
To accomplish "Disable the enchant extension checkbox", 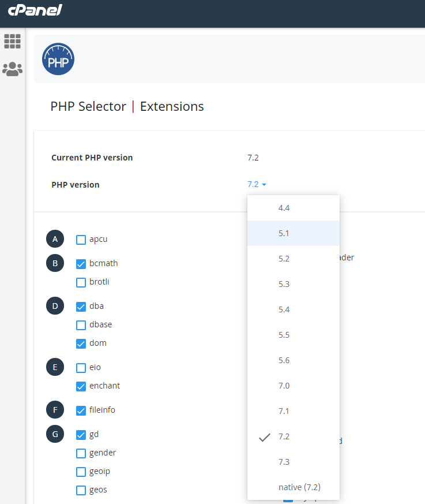I will [x=81, y=386].
